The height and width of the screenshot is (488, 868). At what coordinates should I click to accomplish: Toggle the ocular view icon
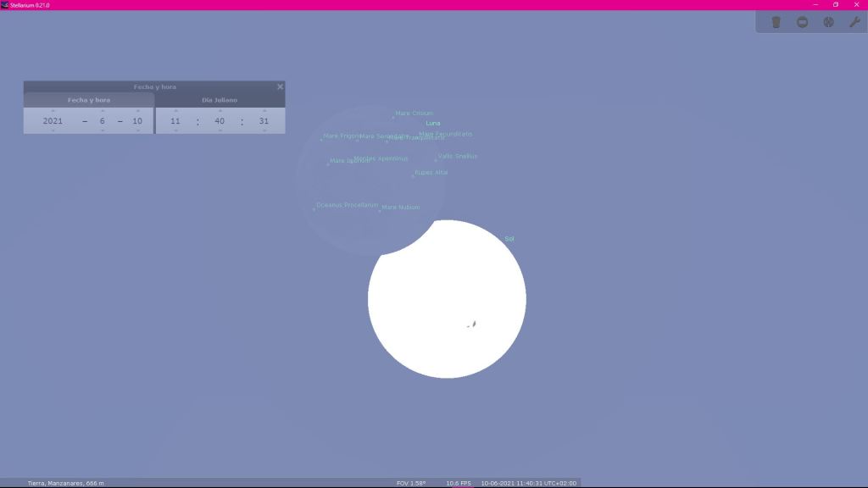(x=776, y=22)
